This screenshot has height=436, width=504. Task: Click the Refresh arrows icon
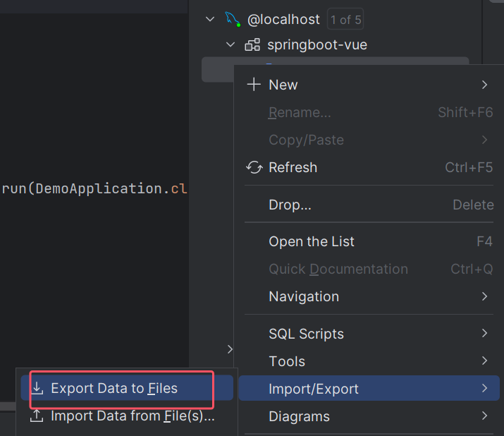(x=254, y=167)
